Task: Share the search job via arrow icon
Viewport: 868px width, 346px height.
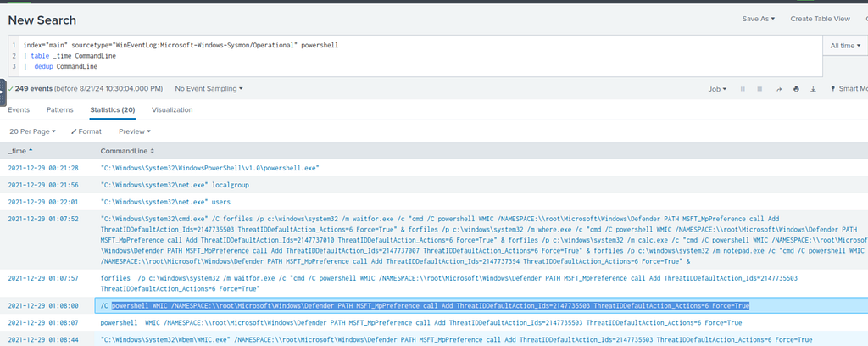Action: click(779, 88)
